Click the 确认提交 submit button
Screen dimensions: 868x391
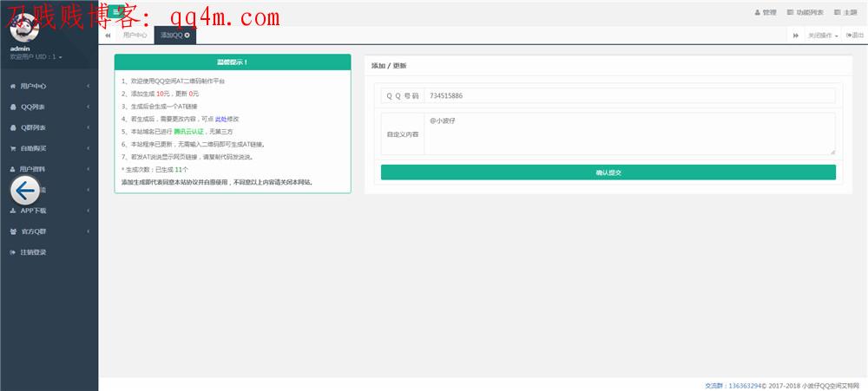coord(608,173)
